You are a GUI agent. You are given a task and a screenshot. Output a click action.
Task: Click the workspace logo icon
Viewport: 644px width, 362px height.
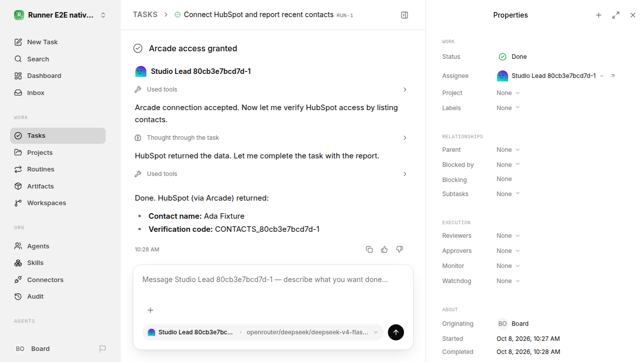19,15
